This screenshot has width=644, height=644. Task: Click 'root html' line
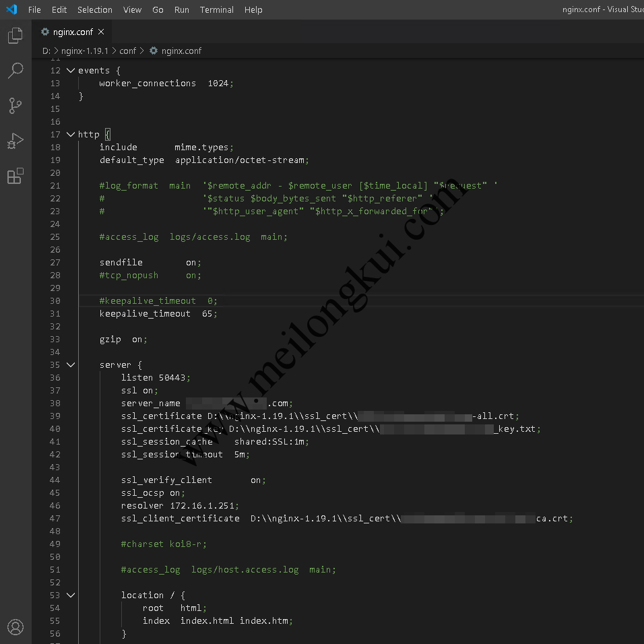point(174,608)
